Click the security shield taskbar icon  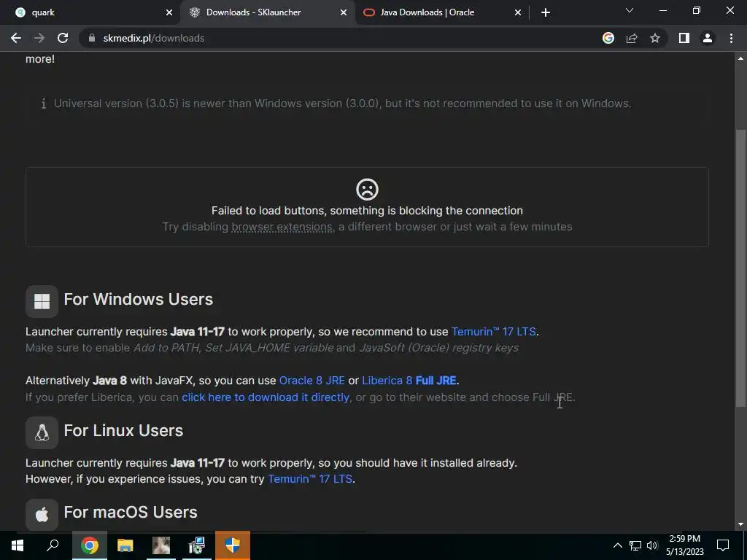pyautogui.click(x=233, y=545)
